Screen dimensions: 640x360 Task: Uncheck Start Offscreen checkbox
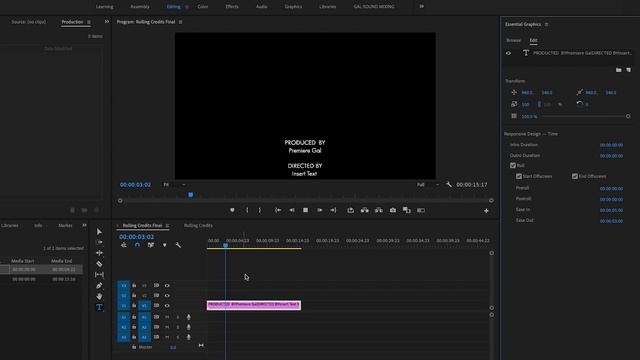coord(519,176)
